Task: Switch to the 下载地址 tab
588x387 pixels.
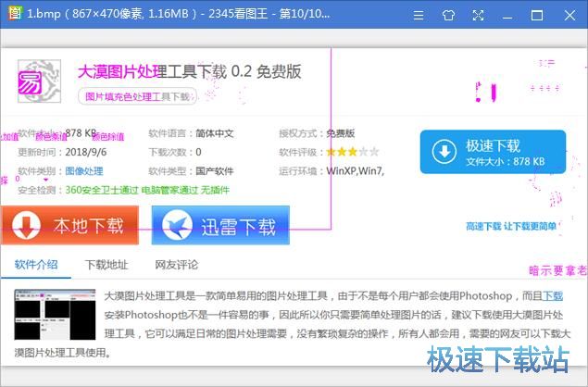Action: (x=106, y=265)
